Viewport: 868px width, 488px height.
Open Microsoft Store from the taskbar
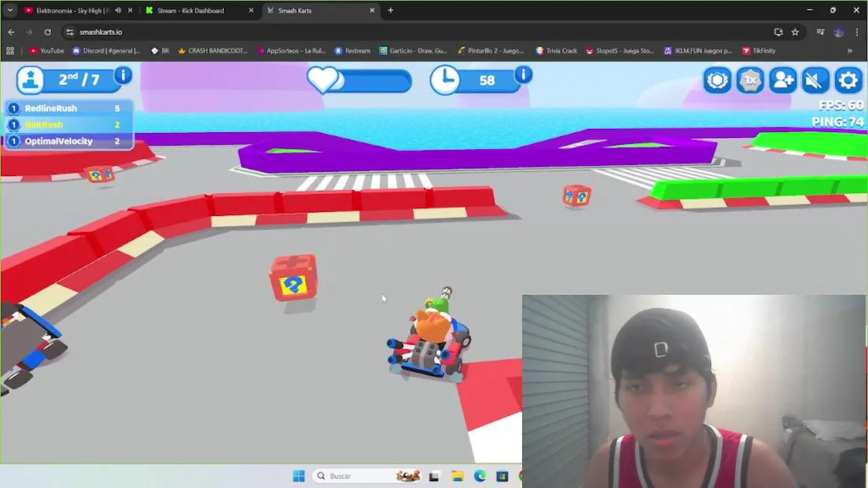pyautogui.click(x=502, y=476)
